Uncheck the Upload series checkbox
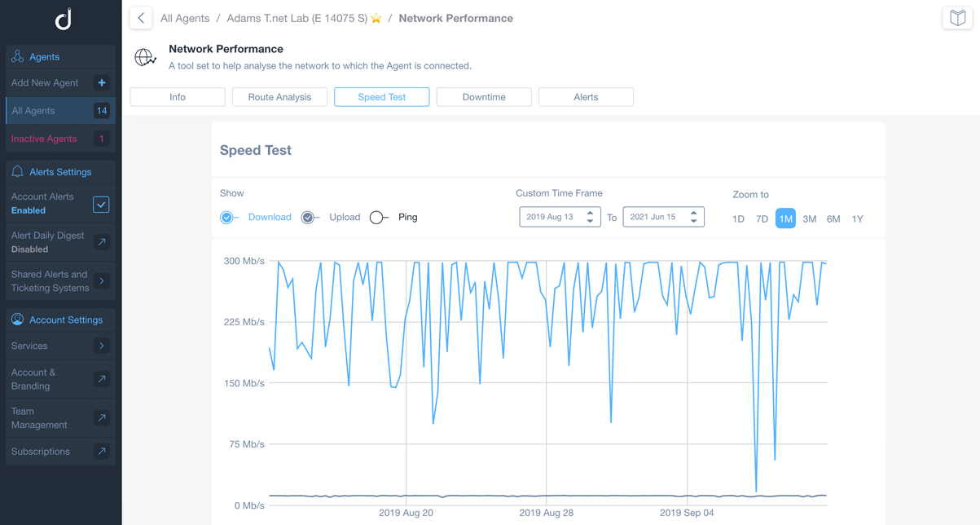This screenshot has height=525, width=980. point(309,217)
